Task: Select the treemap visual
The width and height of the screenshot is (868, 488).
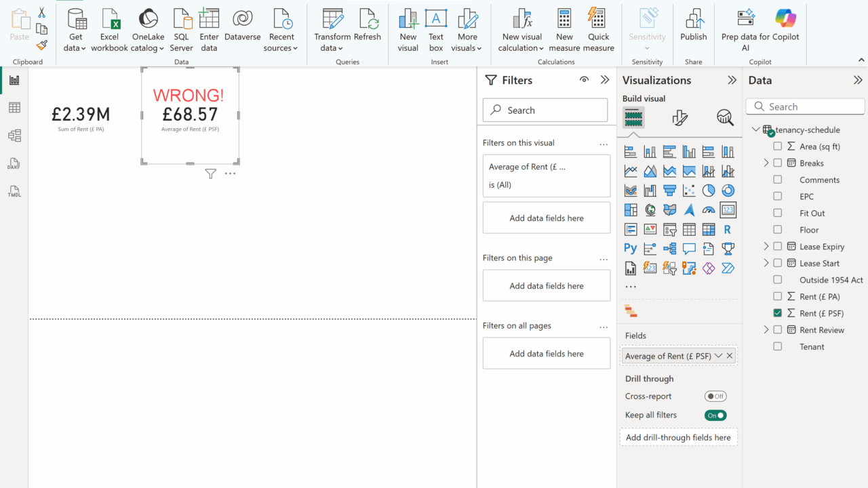Action: pyautogui.click(x=631, y=210)
